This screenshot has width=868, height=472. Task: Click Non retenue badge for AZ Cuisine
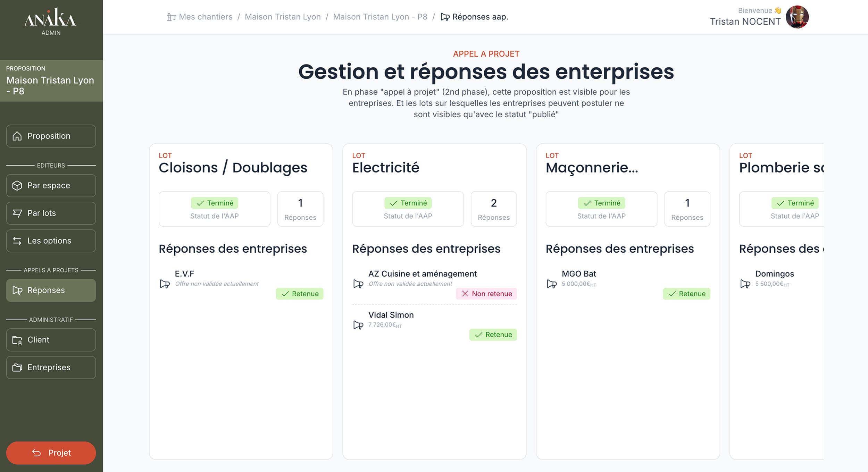(486, 294)
